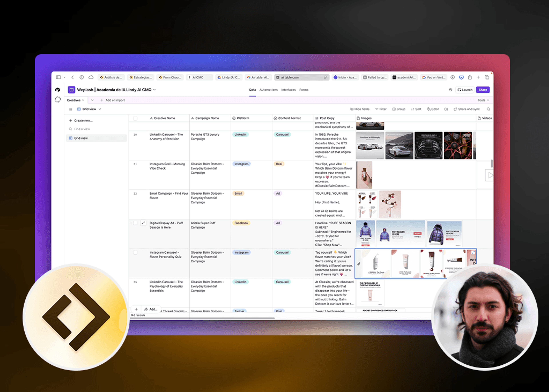Viewport: 549px width, 392px height.
Task: Open base history icon near Launch
Action: (450, 90)
